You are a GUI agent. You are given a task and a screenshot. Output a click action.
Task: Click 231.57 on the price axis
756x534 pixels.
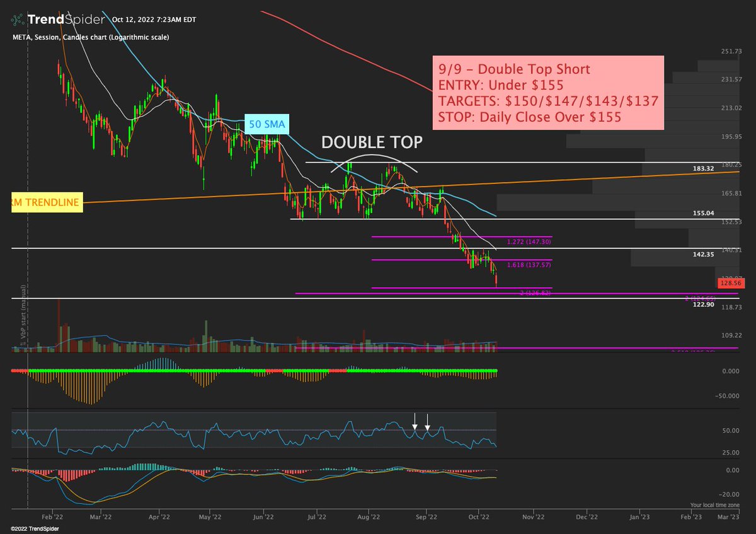click(x=731, y=79)
